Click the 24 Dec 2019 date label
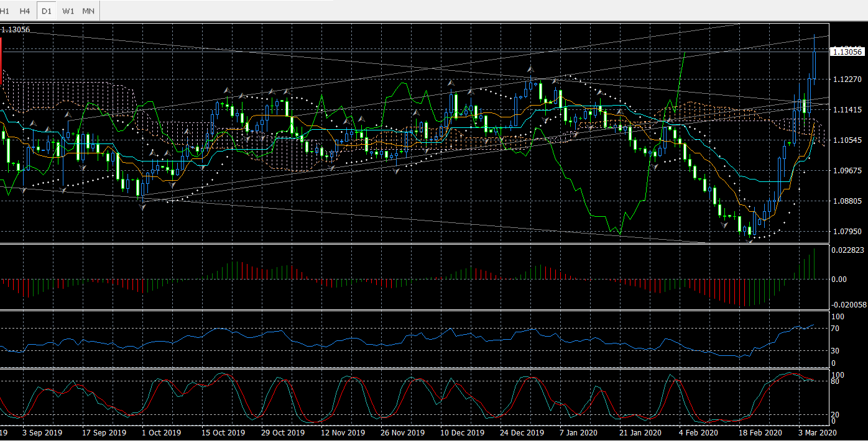Viewport: 868px width, 441px height. click(x=522, y=432)
